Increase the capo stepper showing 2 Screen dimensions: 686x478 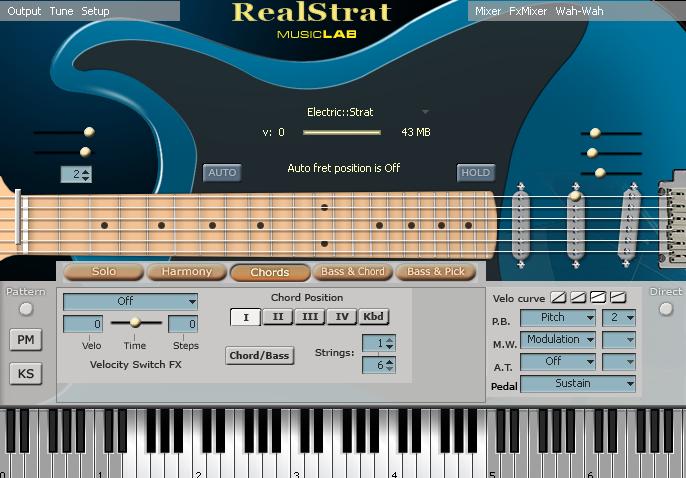pyautogui.click(x=86, y=171)
